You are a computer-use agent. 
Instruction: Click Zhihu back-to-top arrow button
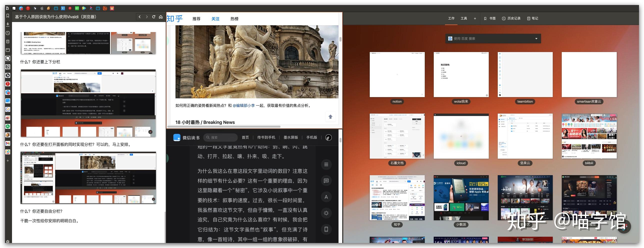(330, 117)
